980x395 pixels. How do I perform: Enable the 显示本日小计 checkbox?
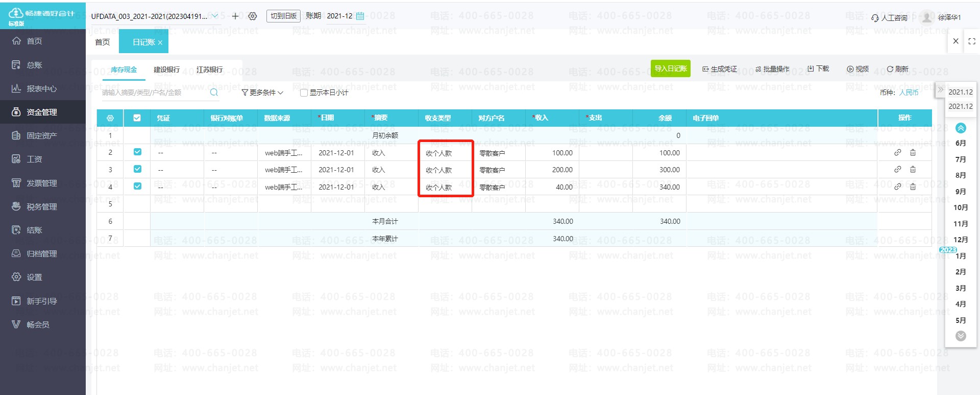point(304,93)
